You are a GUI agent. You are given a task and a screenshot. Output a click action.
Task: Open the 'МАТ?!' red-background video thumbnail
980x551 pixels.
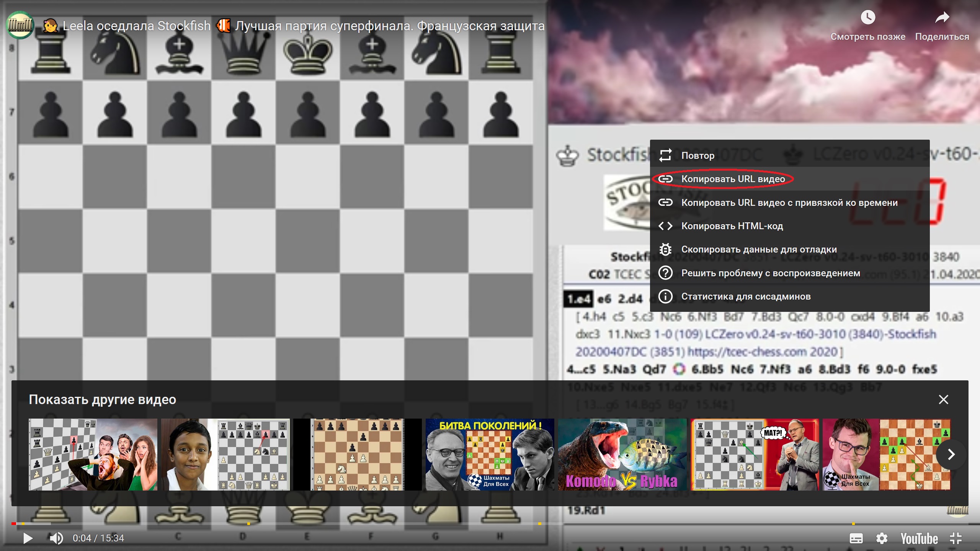coord(755,455)
